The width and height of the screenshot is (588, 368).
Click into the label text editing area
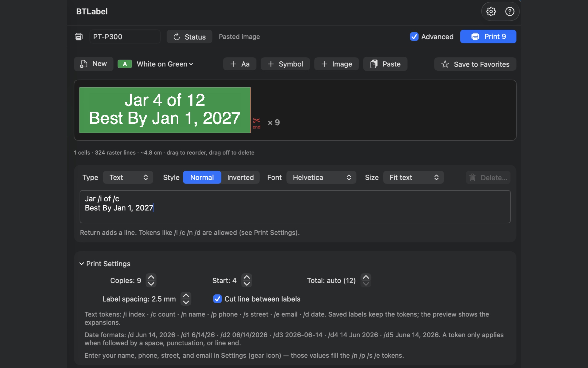pos(295,207)
